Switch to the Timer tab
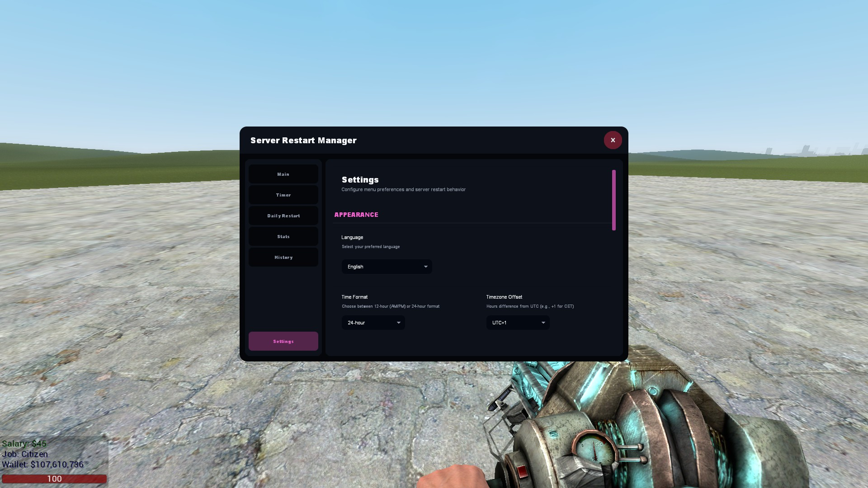The image size is (868, 488). pos(283,195)
